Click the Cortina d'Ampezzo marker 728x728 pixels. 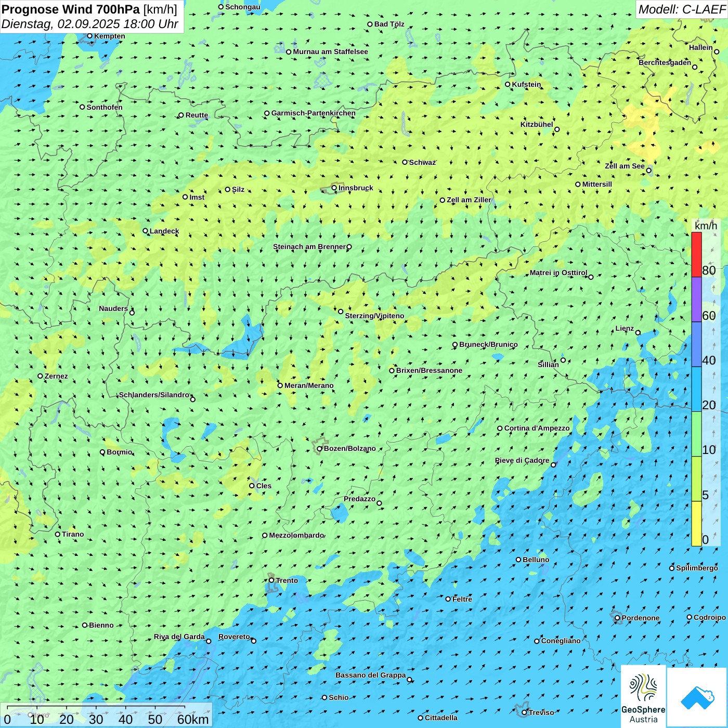[x=500, y=428]
